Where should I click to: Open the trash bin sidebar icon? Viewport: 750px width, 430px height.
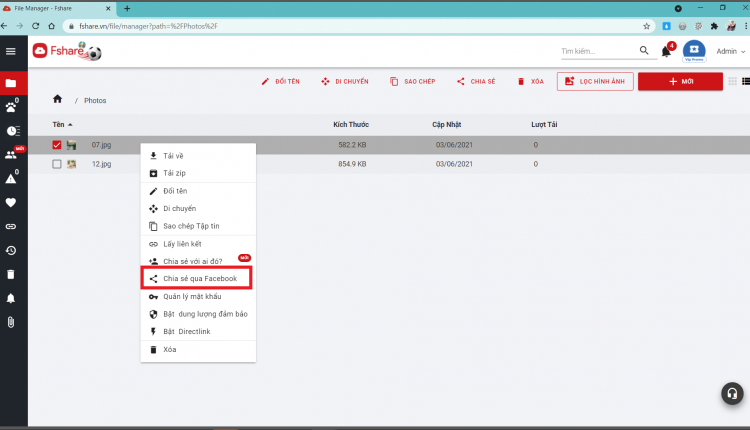(11, 274)
